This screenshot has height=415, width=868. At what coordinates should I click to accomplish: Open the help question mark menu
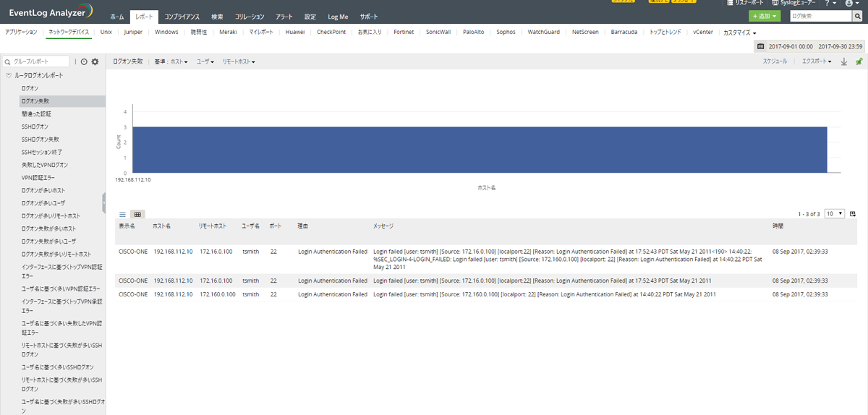[x=830, y=3]
